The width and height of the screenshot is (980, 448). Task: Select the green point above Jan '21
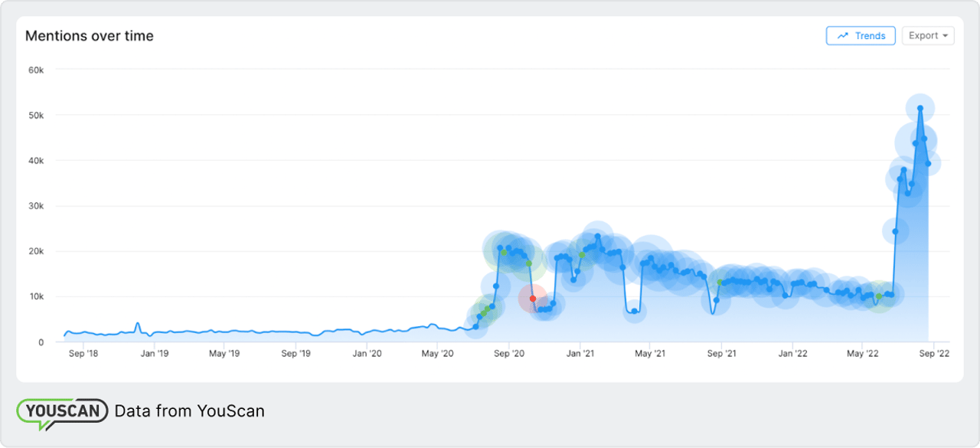[582, 255]
